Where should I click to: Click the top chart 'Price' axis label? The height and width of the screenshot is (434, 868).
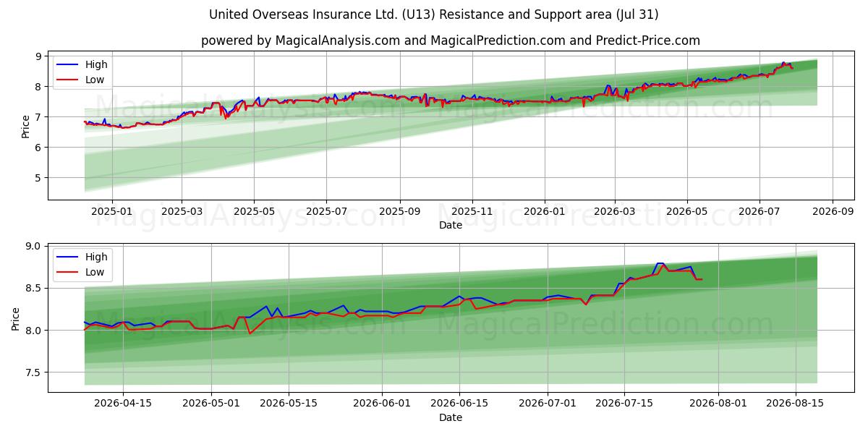tap(26, 127)
